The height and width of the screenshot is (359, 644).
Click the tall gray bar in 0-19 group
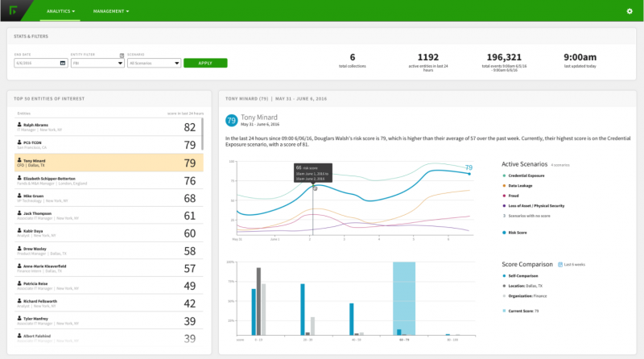point(258,302)
